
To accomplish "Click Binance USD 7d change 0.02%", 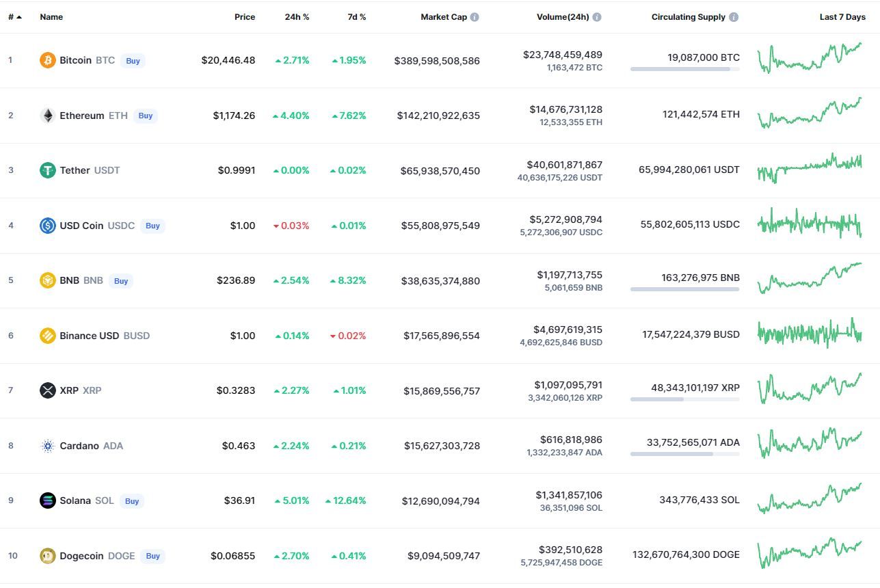I will 348,336.
